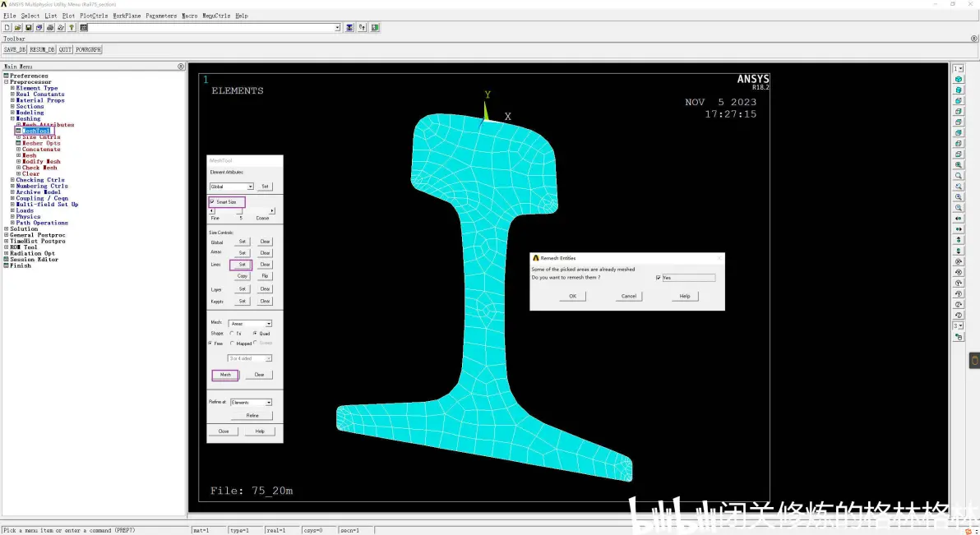Click the POWRGRPH toolbar button
This screenshot has height=535, width=980.
pos(88,49)
